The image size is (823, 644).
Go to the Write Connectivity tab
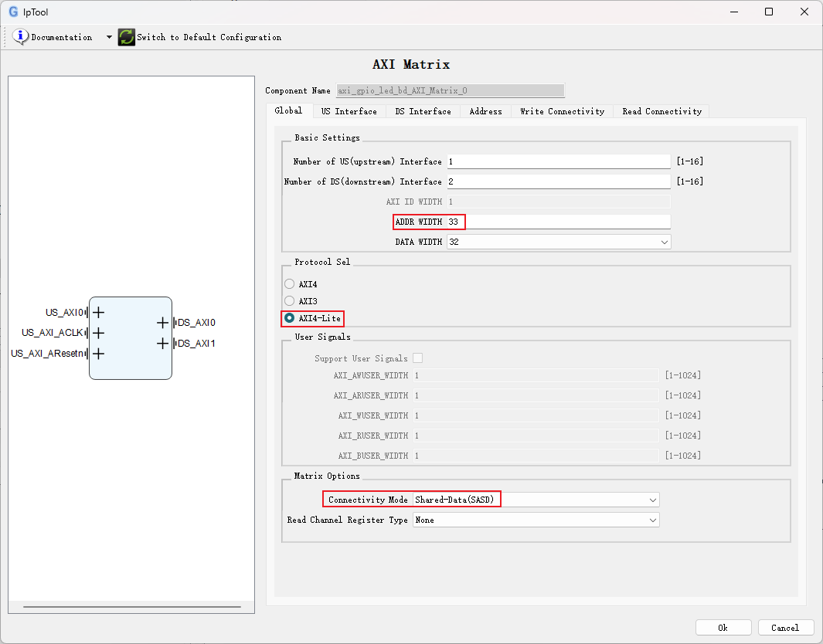click(x=562, y=111)
